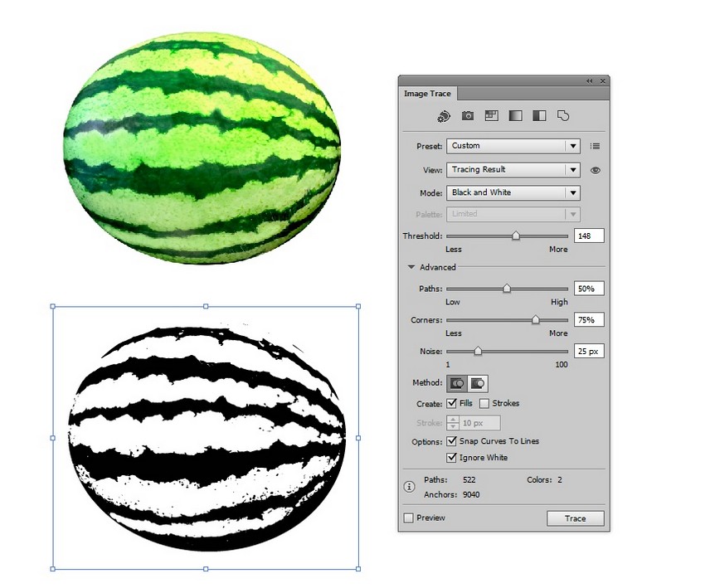Click the bottom-left selection handle of traced image
The height and width of the screenshot is (588, 705).
(52, 569)
